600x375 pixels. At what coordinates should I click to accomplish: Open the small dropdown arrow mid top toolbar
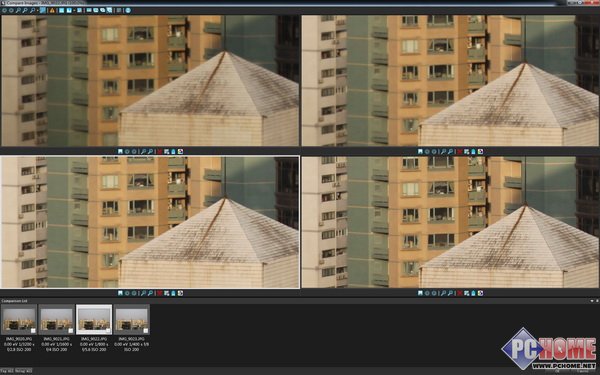tap(74, 11)
